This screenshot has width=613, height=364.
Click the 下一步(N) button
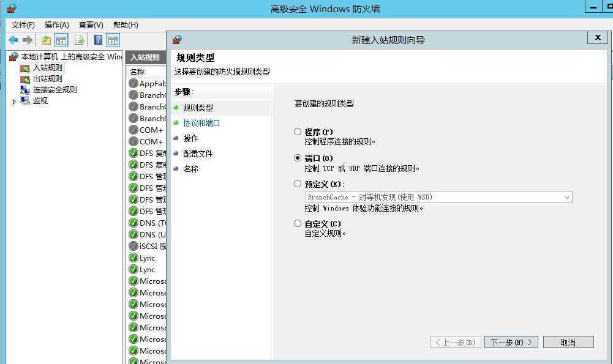[511, 343]
